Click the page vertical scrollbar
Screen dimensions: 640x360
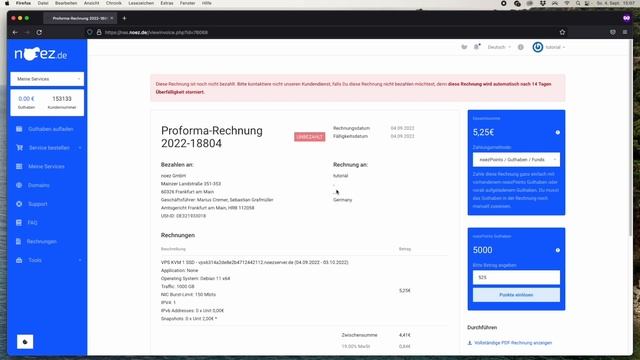[631, 139]
